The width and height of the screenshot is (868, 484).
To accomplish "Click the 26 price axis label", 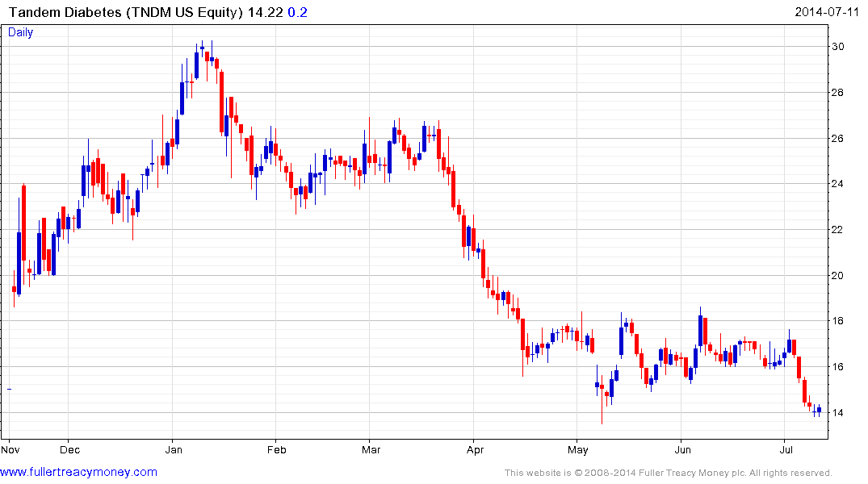I will (x=837, y=138).
